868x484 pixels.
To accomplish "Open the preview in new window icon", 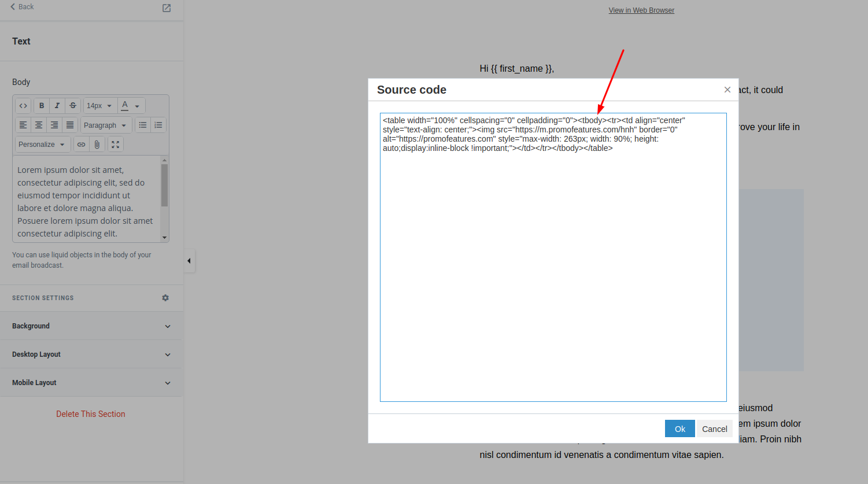I will [x=167, y=8].
